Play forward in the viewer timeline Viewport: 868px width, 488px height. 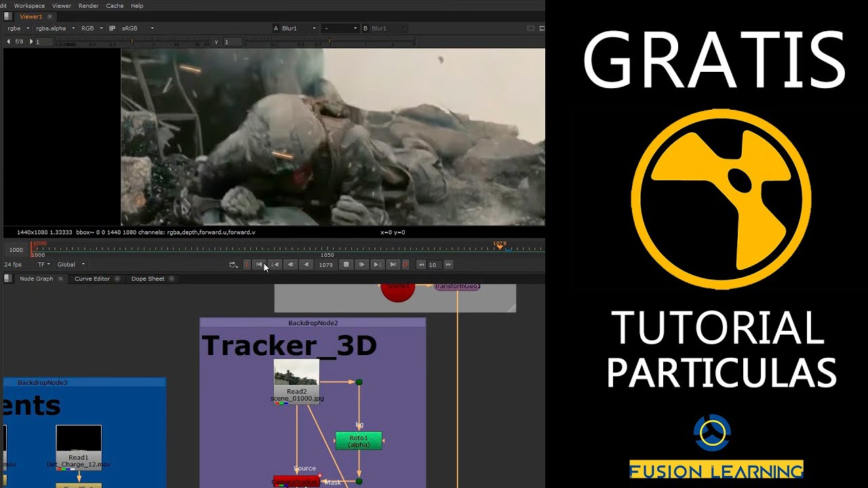(x=361, y=264)
